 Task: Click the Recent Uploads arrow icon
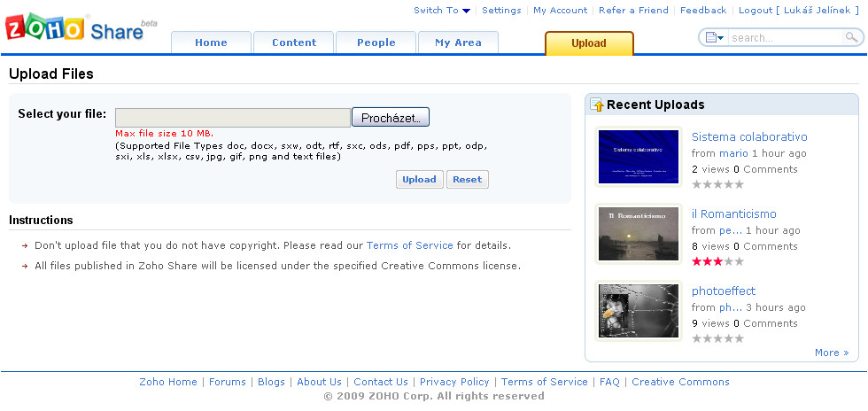coord(597,105)
